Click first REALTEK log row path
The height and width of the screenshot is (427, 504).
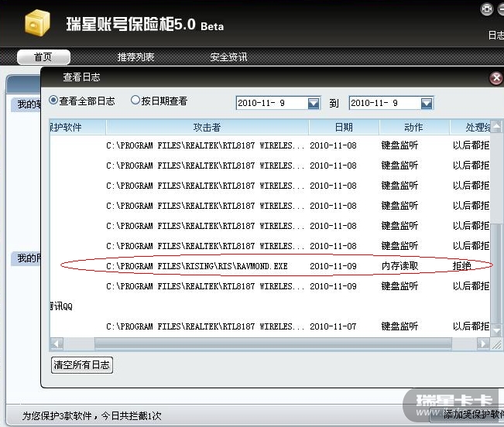click(205, 145)
